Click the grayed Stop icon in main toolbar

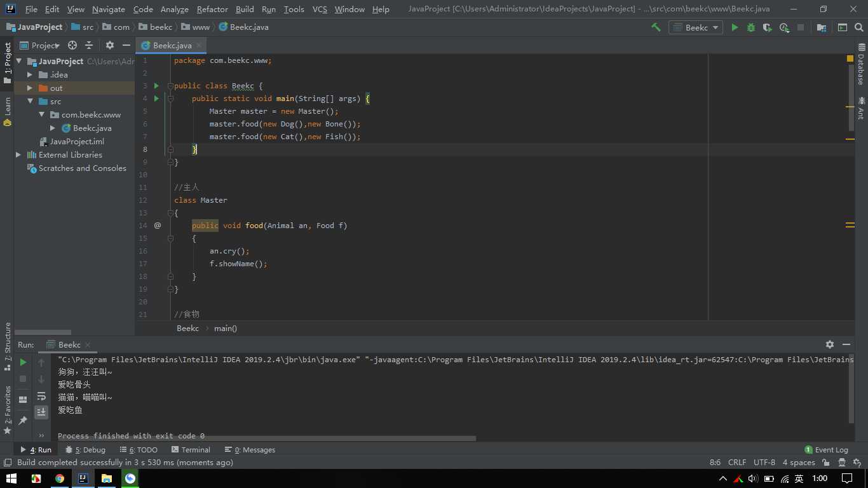coord(801,27)
